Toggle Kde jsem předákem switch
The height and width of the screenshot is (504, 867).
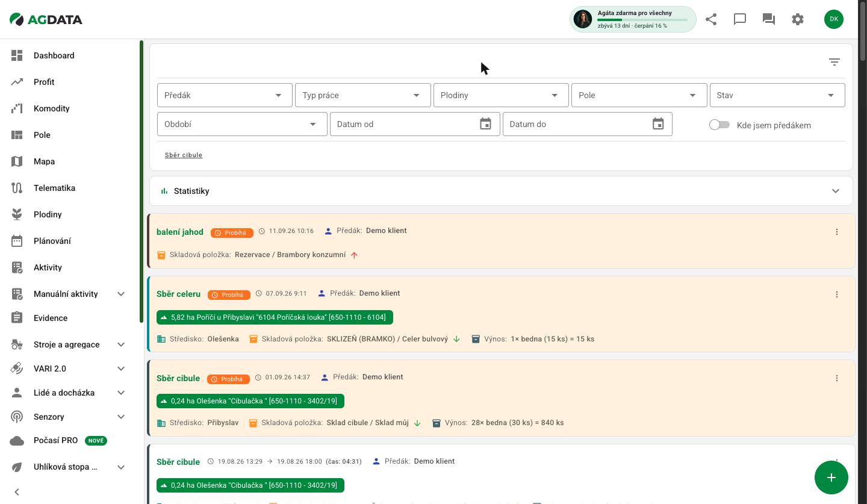click(719, 125)
